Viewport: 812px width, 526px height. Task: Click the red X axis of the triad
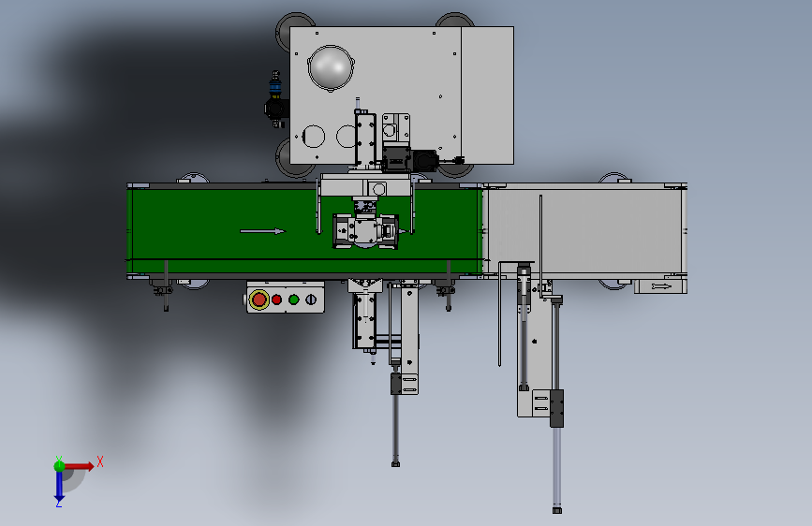coord(79,466)
